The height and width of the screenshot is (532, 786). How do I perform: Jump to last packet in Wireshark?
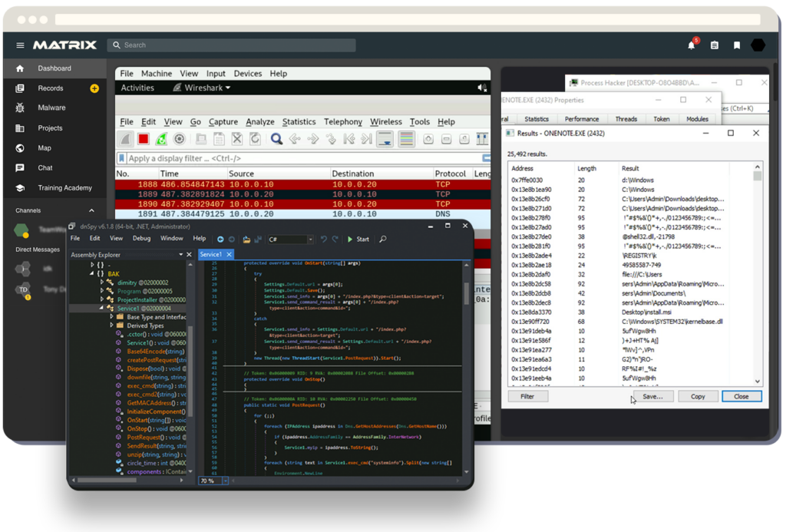point(367,139)
